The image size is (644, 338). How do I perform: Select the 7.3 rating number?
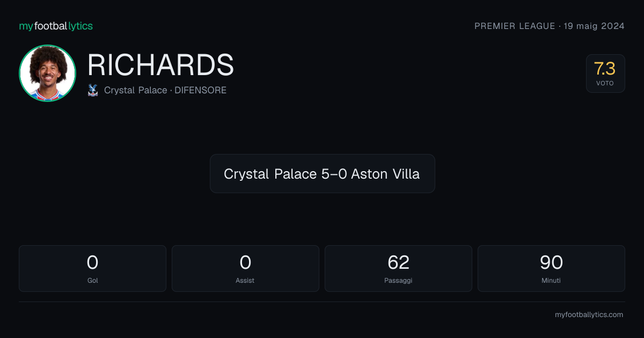pos(605,69)
